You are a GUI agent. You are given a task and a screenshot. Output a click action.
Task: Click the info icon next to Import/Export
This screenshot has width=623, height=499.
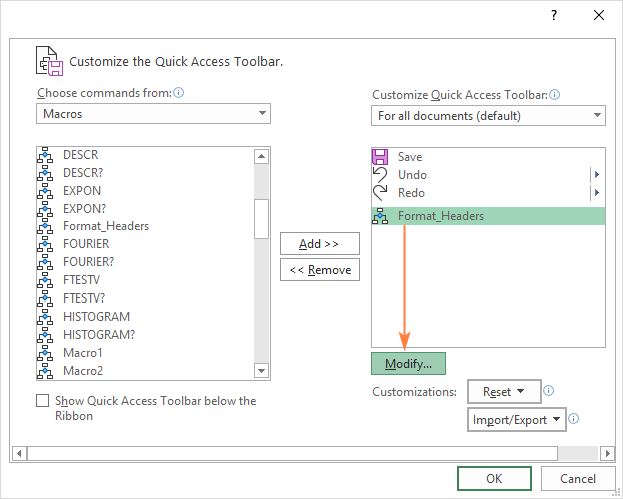574,419
